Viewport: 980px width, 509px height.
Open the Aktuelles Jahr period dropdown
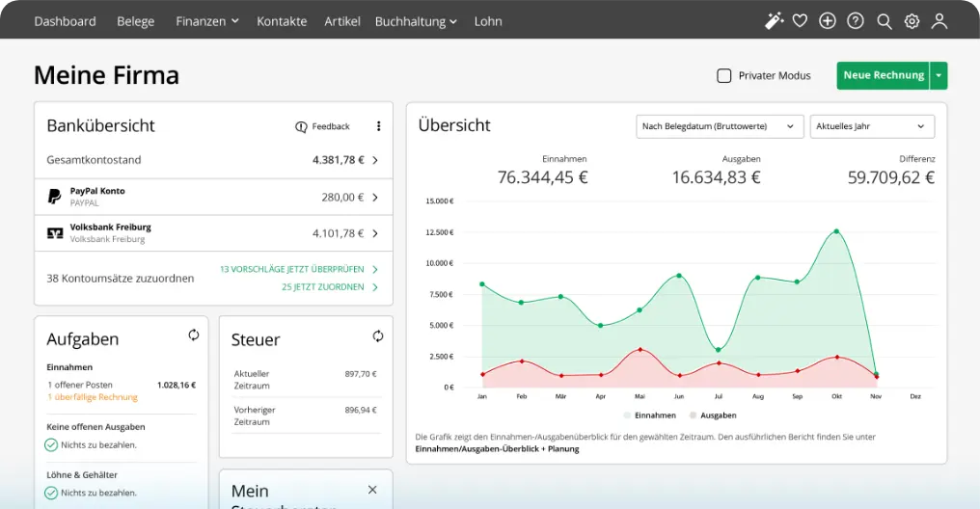point(872,126)
